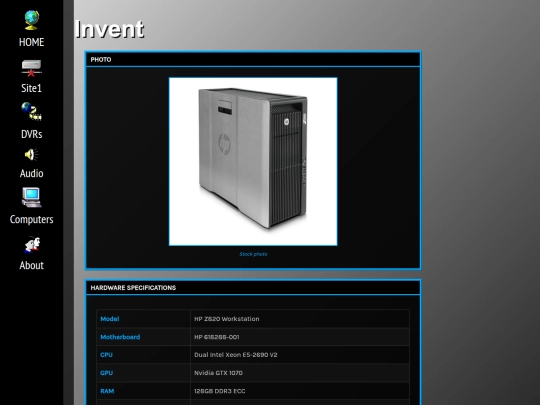Open the Computers monitor icon
This screenshot has width=540, height=405.
[31, 197]
